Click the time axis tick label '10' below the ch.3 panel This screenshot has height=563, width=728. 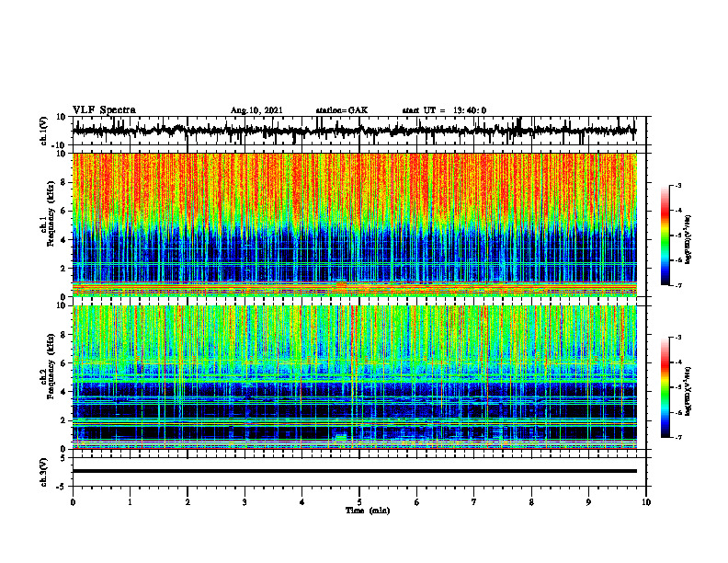[x=646, y=502]
